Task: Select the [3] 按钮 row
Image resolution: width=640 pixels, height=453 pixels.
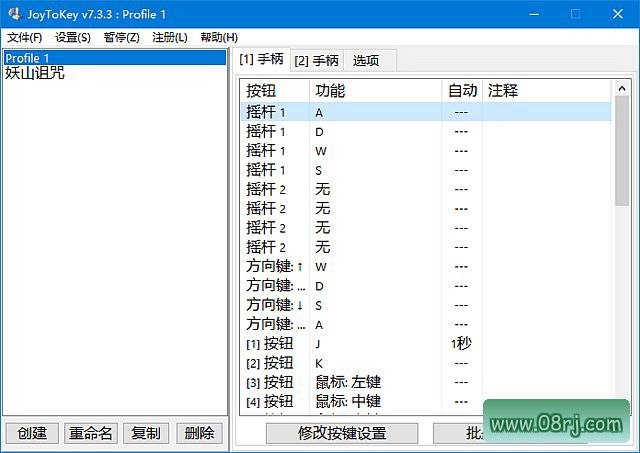Action: click(426, 382)
